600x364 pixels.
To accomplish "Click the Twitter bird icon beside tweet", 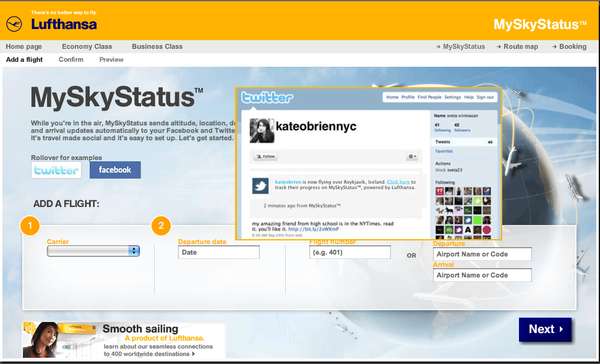I will click(260, 186).
